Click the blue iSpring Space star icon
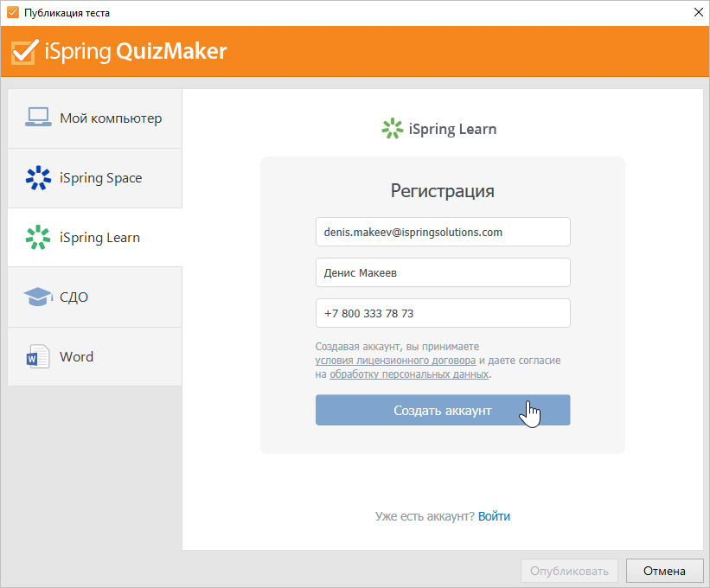This screenshot has width=710, height=588. [38, 177]
